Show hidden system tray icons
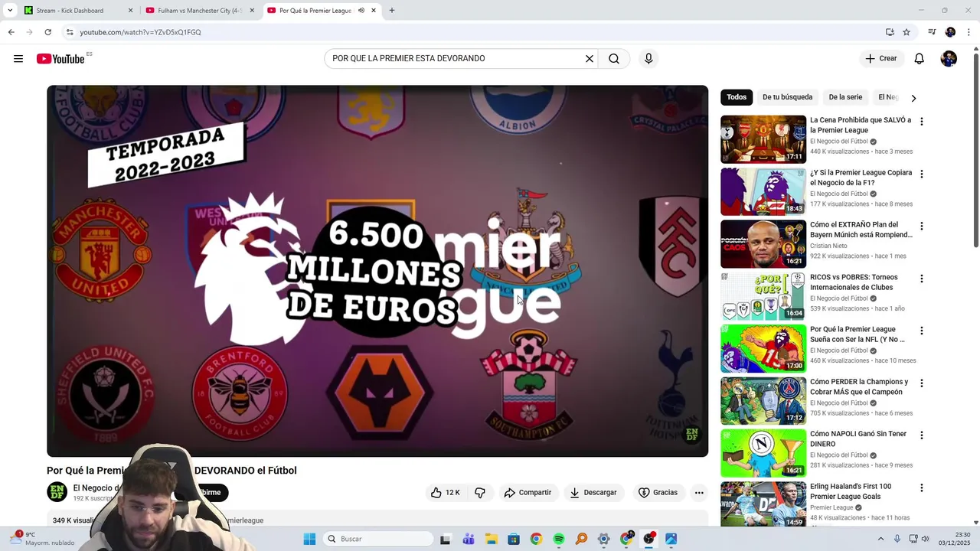 880,539
